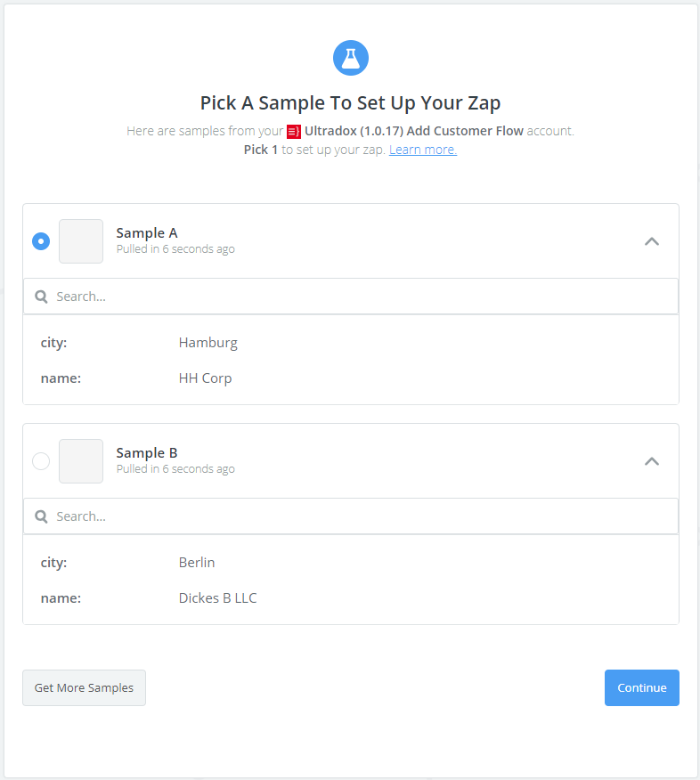The height and width of the screenshot is (780, 700).
Task: Click the Hamburg city value
Action: (208, 343)
